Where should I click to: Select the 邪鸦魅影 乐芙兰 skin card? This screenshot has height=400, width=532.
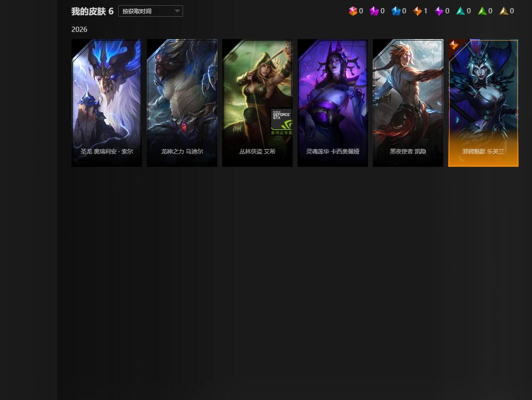(483, 103)
